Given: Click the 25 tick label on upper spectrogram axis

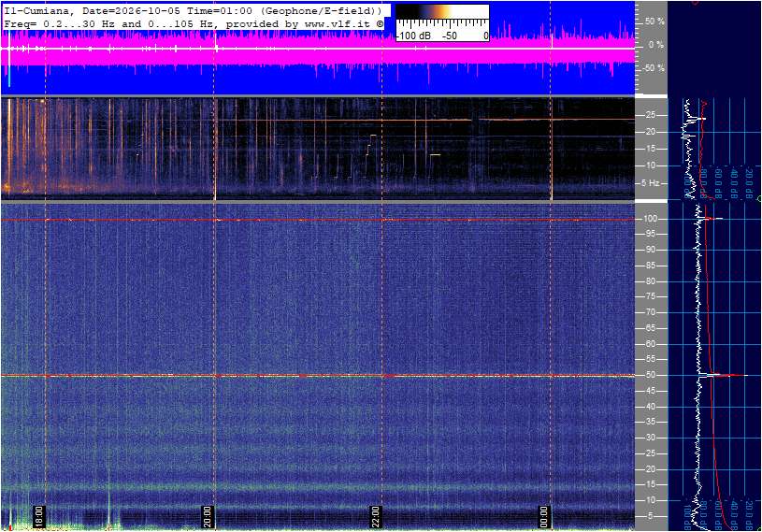Looking at the screenshot, I should pyautogui.click(x=650, y=115).
